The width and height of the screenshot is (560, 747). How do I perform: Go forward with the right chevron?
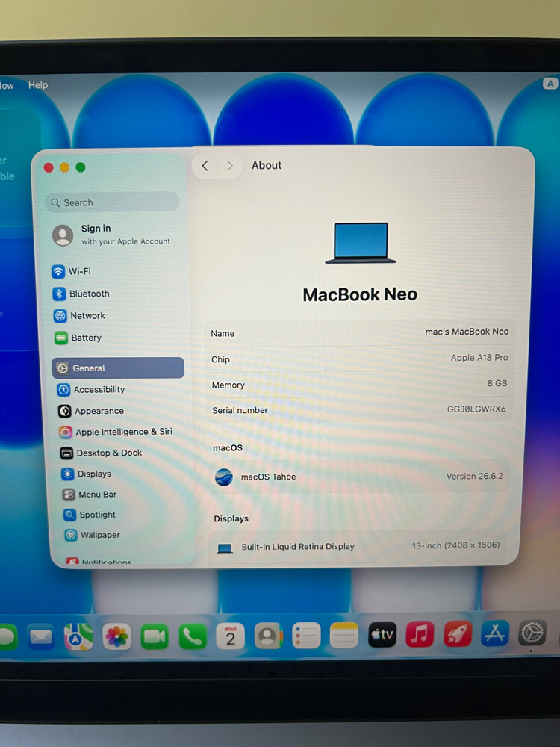pyautogui.click(x=229, y=165)
